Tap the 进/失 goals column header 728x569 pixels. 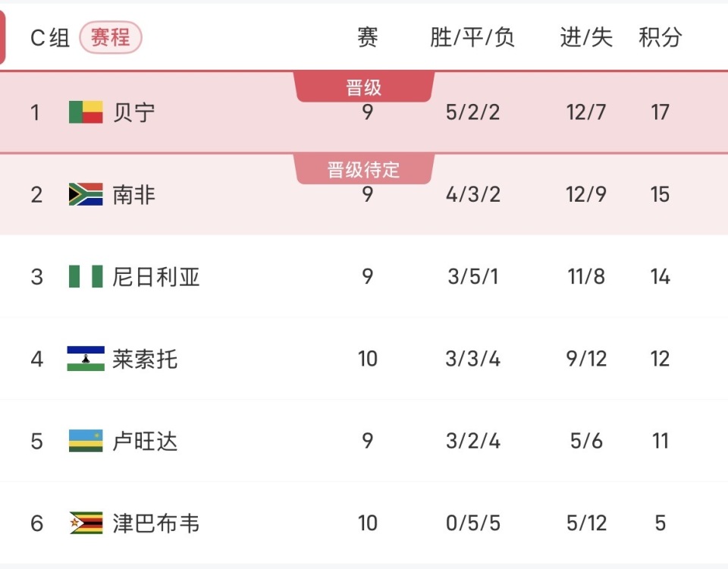[586, 37]
